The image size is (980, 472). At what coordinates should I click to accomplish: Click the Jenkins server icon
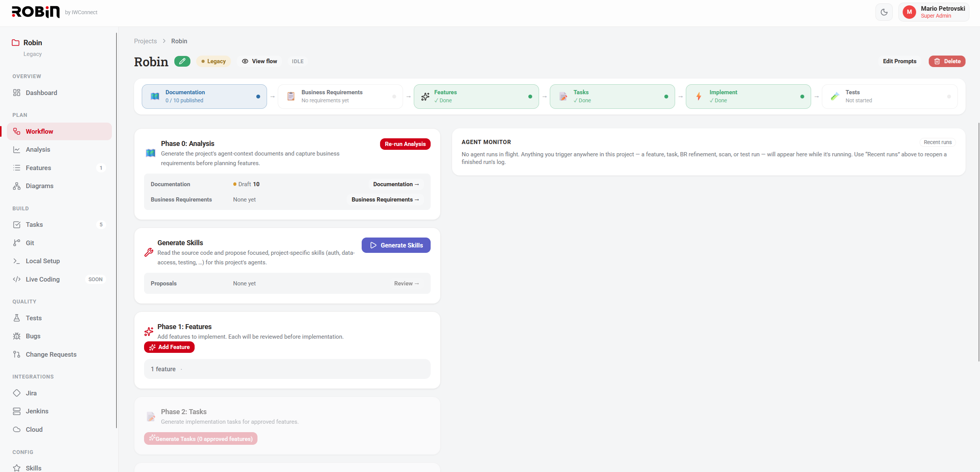point(16,411)
